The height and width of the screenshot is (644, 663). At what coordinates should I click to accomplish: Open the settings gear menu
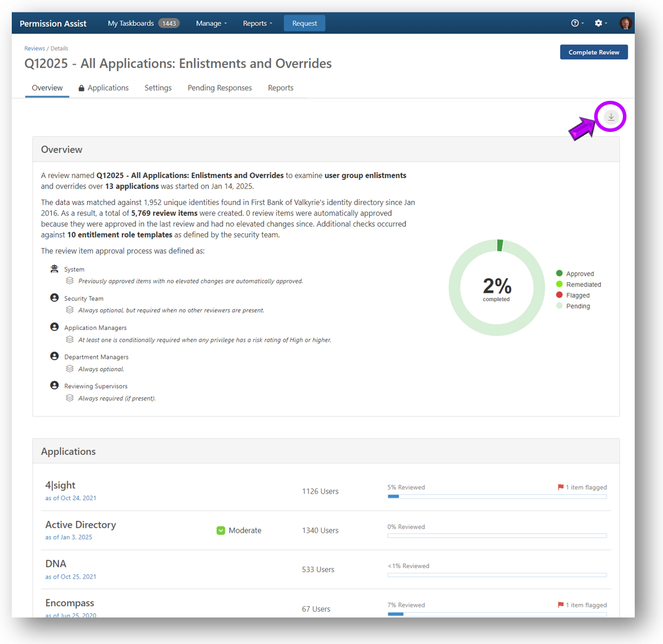pyautogui.click(x=599, y=23)
